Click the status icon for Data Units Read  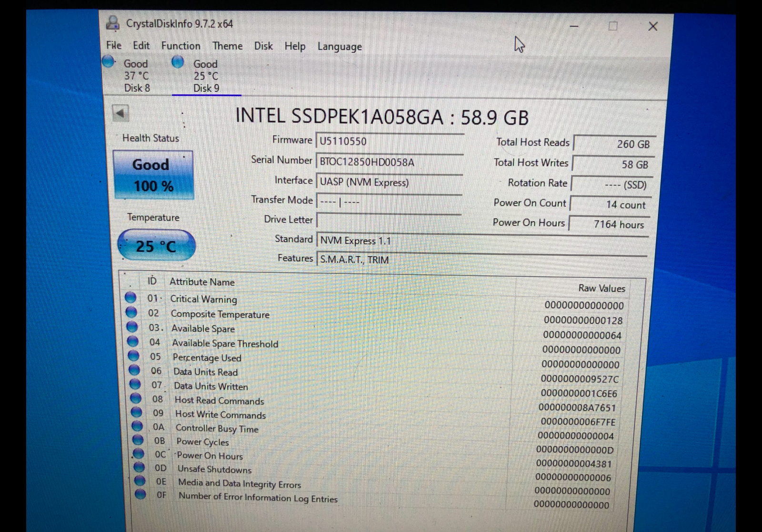tap(135, 370)
